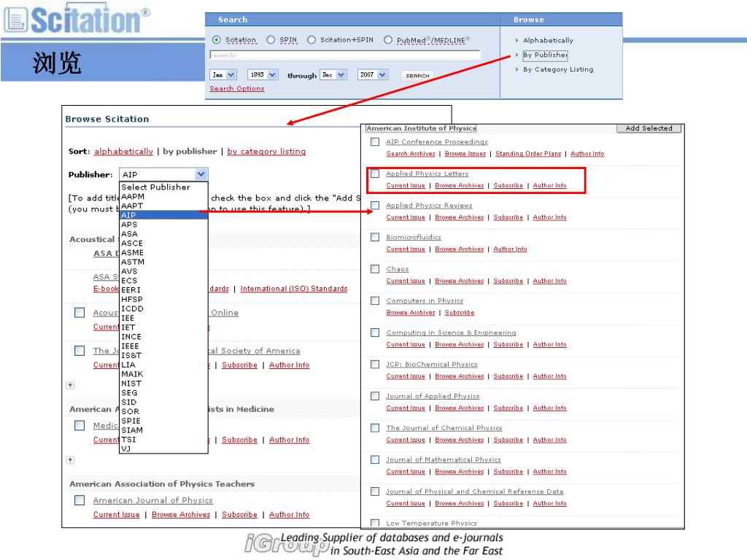Click back-to-top arrow above Physics Teachers section
The height and width of the screenshot is (560, 747).
pos(70,459)
